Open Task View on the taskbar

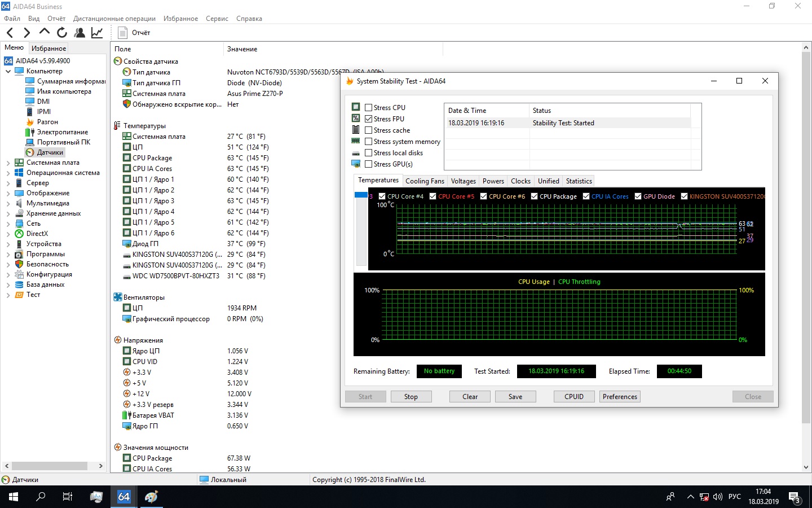click(x=68, y=497)
